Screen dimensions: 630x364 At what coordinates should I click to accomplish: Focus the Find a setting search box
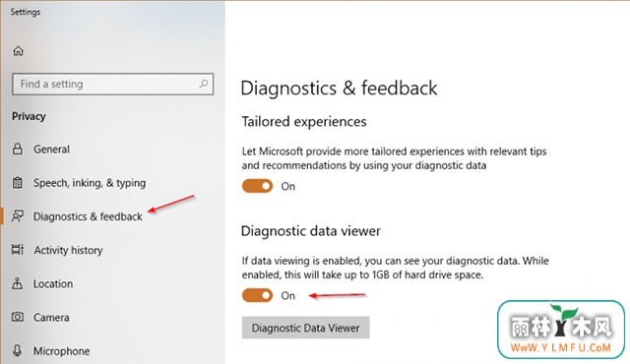click(113, 84)
